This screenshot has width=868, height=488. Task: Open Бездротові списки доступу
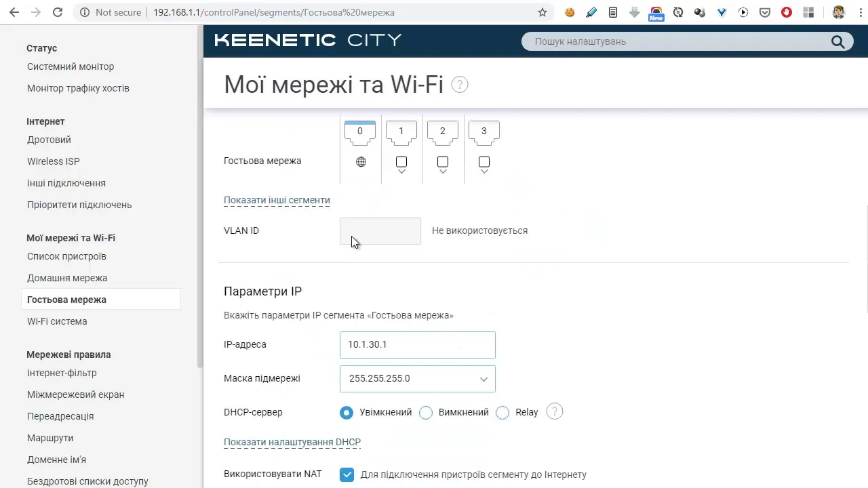click(x=87, y=481)
